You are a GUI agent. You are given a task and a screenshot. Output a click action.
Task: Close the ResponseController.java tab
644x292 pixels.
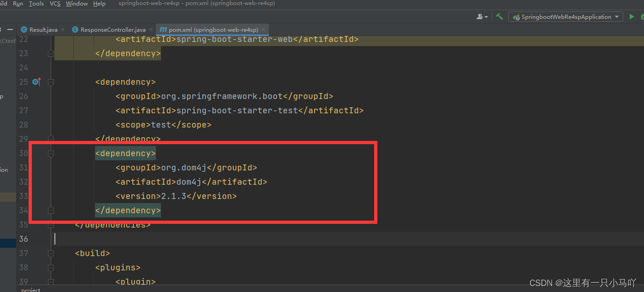[x=151, y=29]
